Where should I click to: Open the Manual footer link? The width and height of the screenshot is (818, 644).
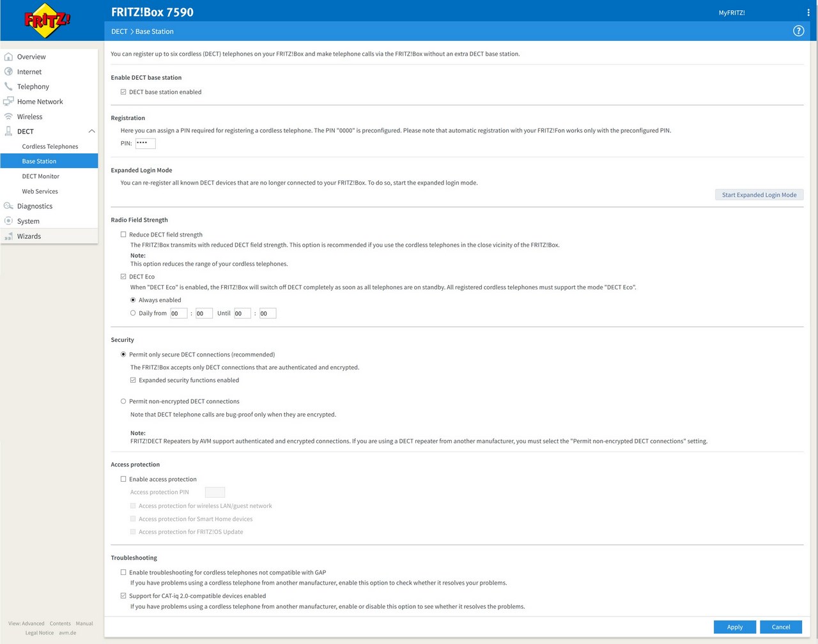point(84,624)
